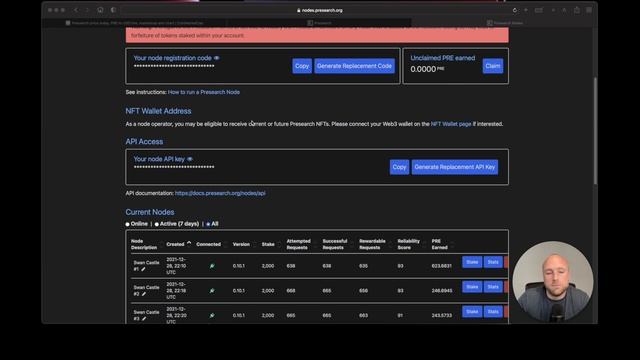Screen dimensions: 640x360
Task: Click the page vertical scrollbar
Action: [595, 131]
